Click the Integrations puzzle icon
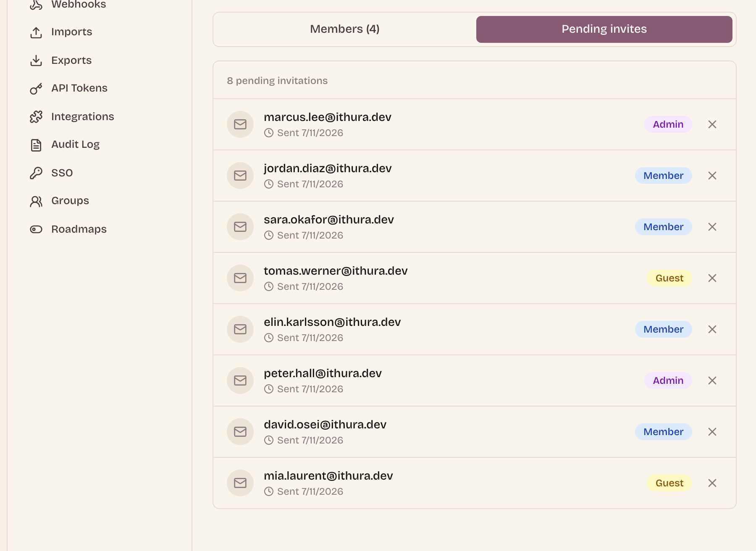Image resolution: width=756 pixels, height=551 pixels. click(x=36, y=117)
